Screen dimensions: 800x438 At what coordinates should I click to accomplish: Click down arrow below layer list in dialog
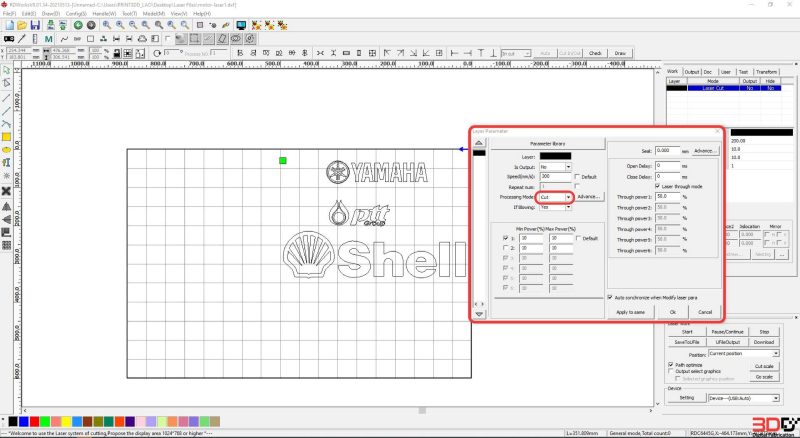click(x=479, y=314)
